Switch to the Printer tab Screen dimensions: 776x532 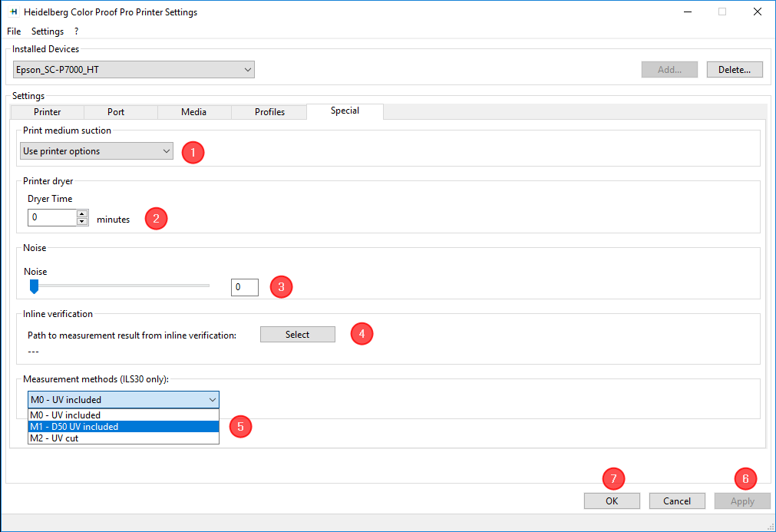click(48, 112)
